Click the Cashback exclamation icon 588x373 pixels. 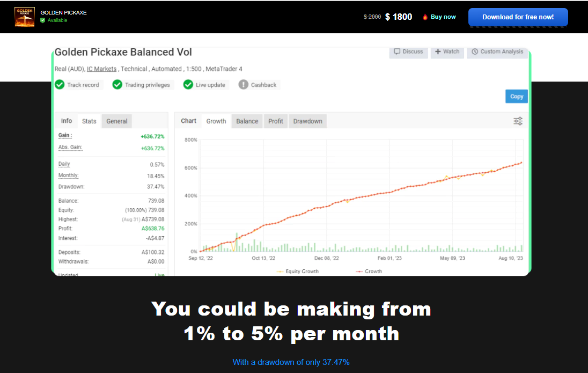(x=244, y=85)
